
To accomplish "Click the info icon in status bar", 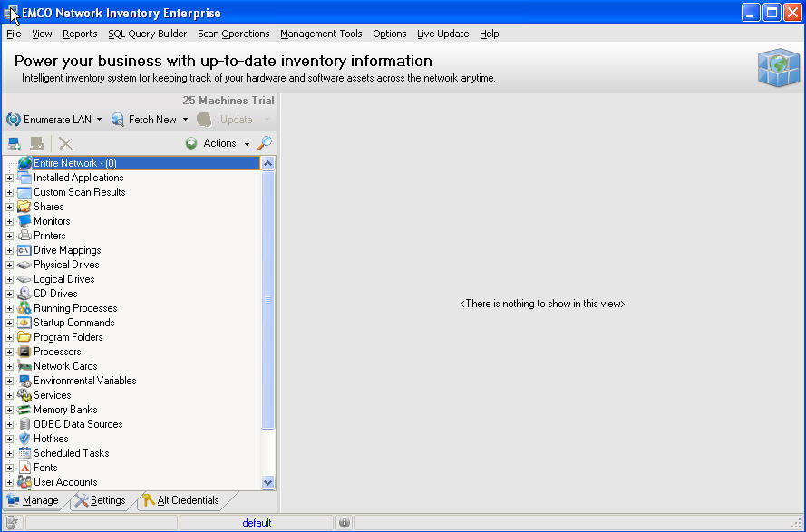I will (344, 522).
